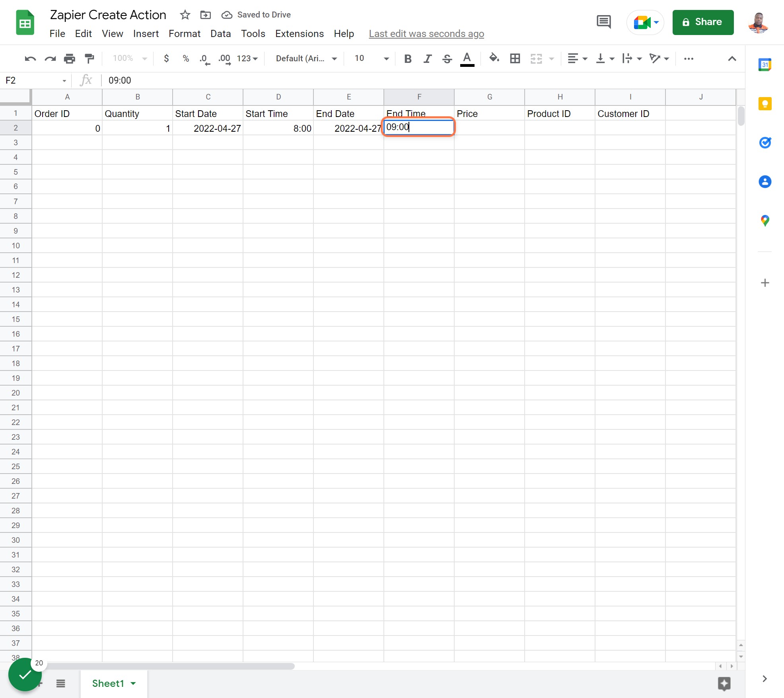Open the 123 more formats dropdown
The width and height of the screenshot is (784, 698).
click(247, 59)
